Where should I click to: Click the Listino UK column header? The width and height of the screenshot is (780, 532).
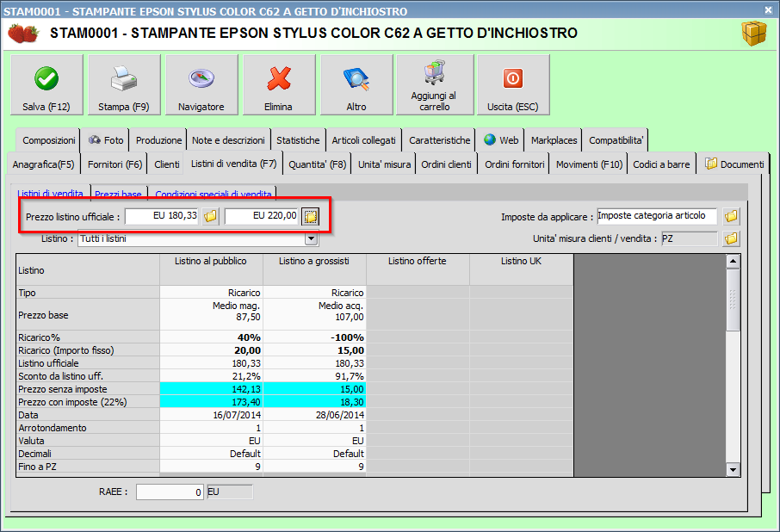(x=522, y=270)
